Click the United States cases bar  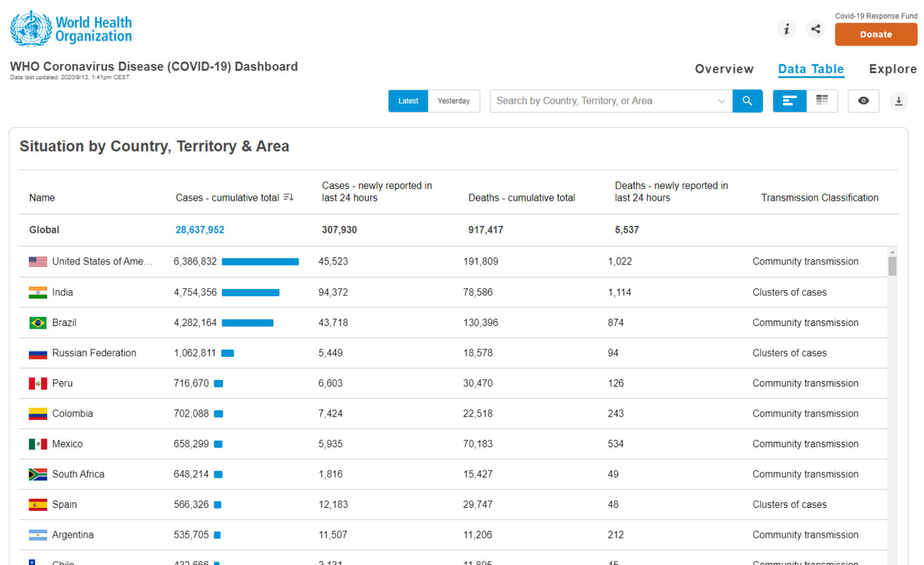(260, 262)
